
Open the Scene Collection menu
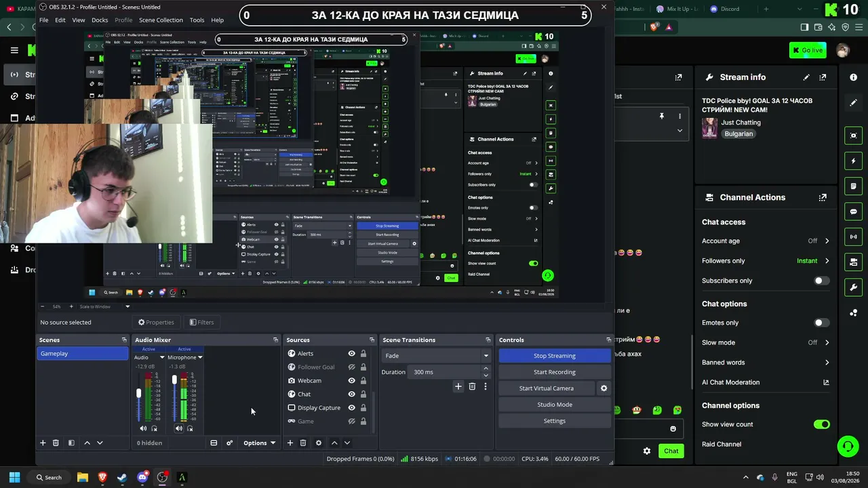161,20
